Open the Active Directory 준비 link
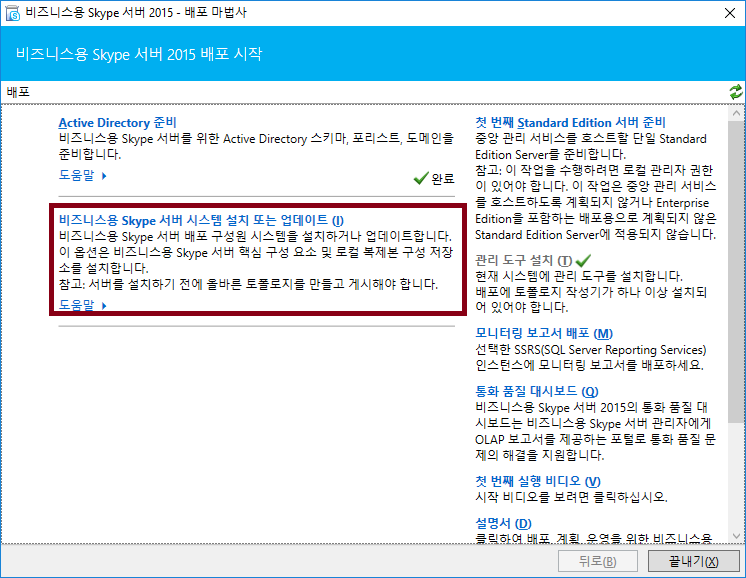This screenshot has height=578, width=746. pyautogui.click(x=118, y=122)
